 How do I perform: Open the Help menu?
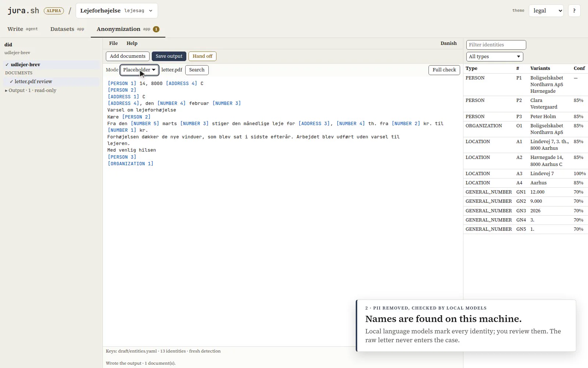tap(132, 43)
